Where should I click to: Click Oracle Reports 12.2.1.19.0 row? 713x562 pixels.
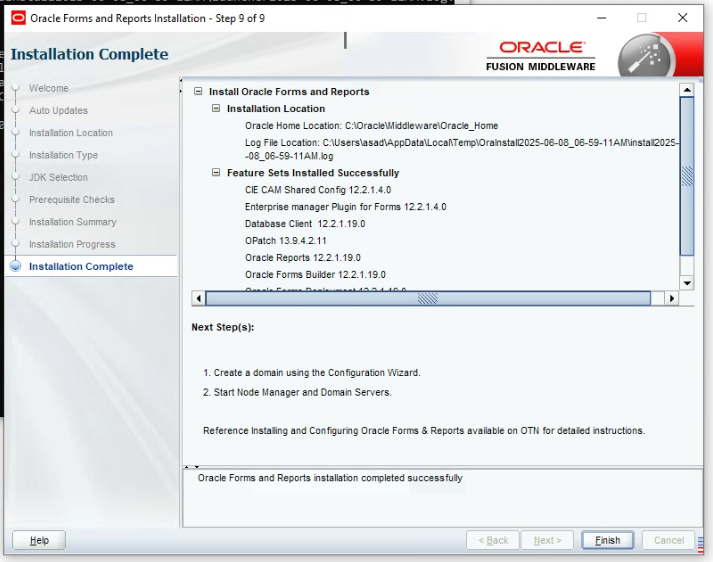coord(303,257)
